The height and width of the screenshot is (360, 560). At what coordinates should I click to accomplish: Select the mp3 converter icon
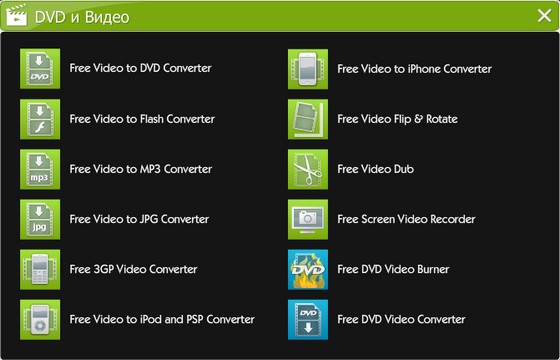click(x=40, y=169)
